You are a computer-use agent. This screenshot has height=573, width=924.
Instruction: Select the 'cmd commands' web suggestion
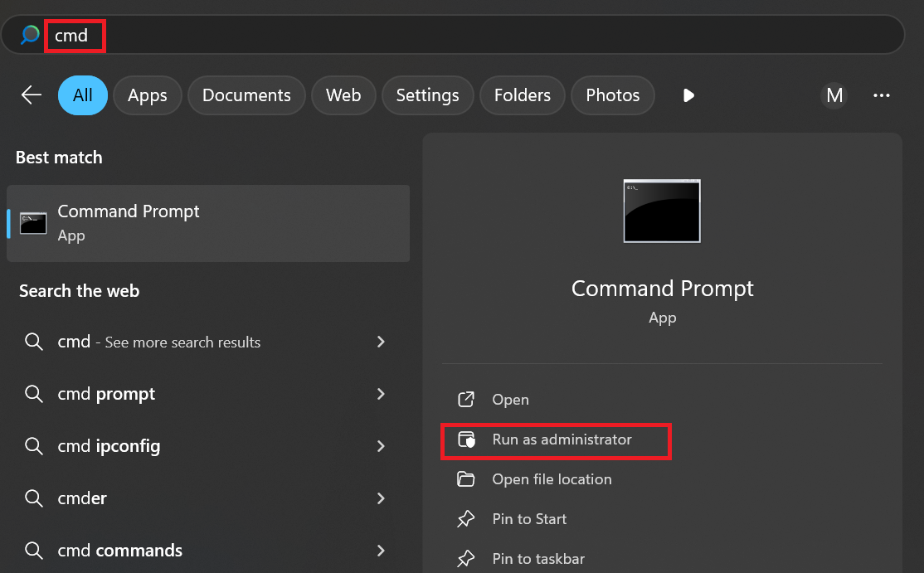(x=208, y=550)
